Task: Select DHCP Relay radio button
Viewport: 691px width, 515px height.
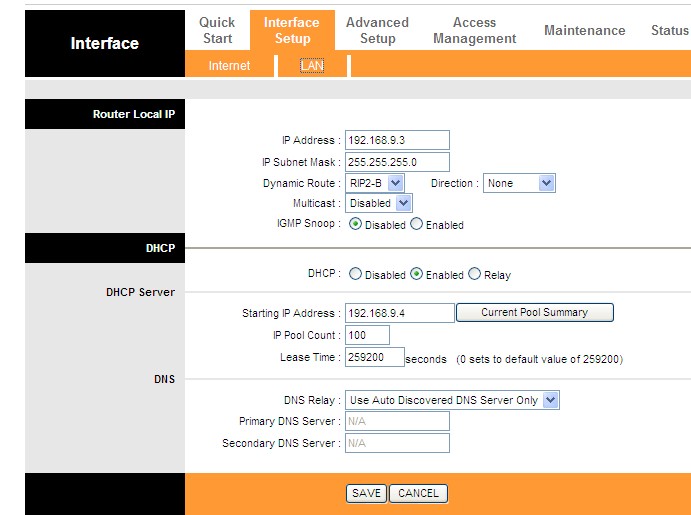Action: [x=474, y=274]
